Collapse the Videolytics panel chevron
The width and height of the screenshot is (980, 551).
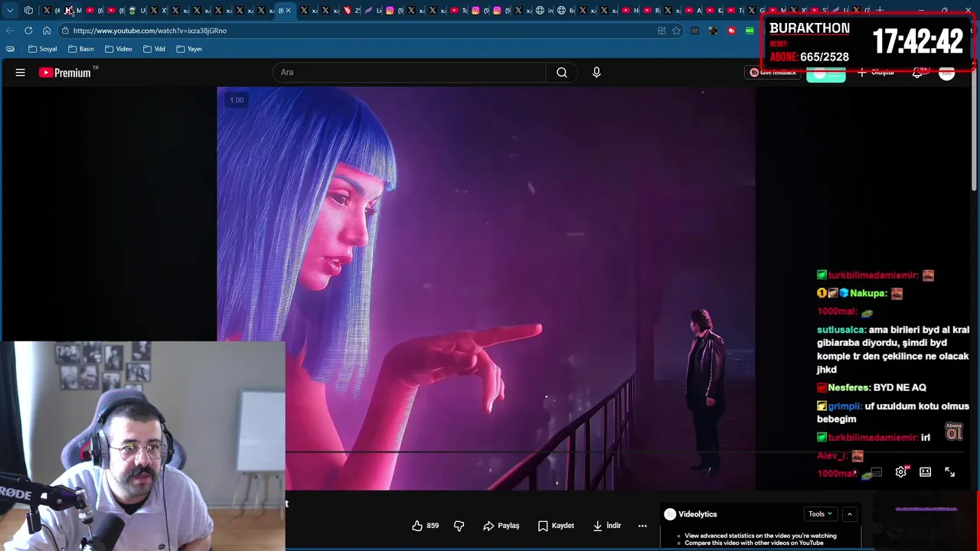coord(849,514)
